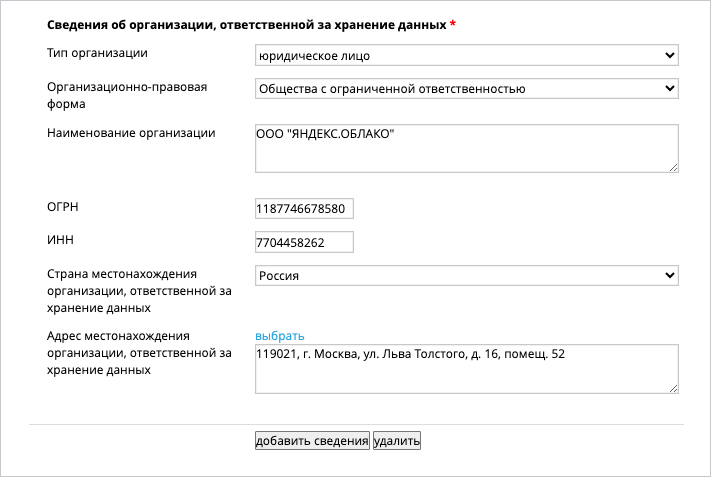Click the "ОГРН" field label
The width and height of the screenshot is (711, 477).
pos(63,207)
